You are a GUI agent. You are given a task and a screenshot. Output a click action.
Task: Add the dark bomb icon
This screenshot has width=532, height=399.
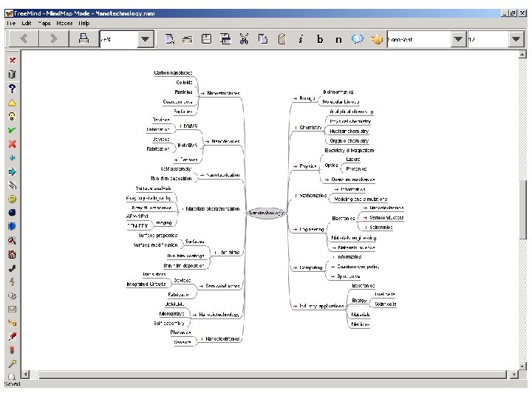pyautogui.click(x=13, y=213)
